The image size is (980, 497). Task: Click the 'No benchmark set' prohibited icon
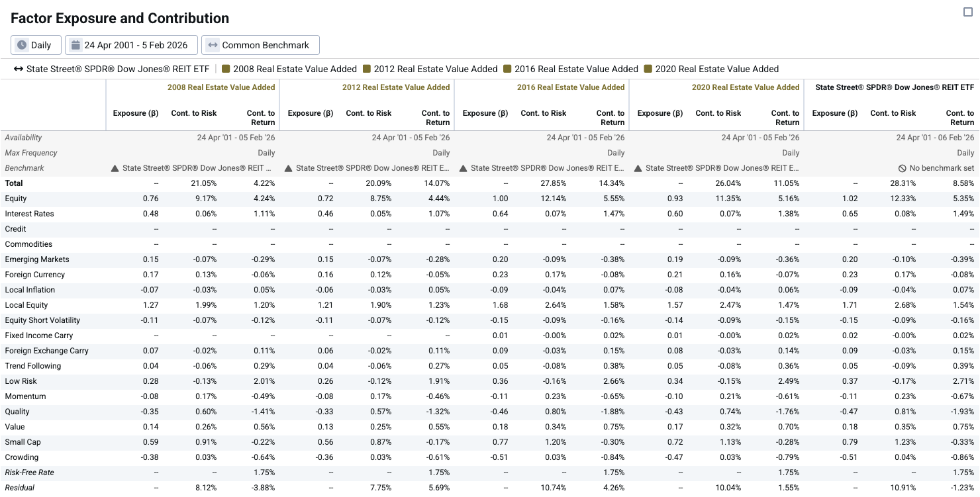coord(902,168)
